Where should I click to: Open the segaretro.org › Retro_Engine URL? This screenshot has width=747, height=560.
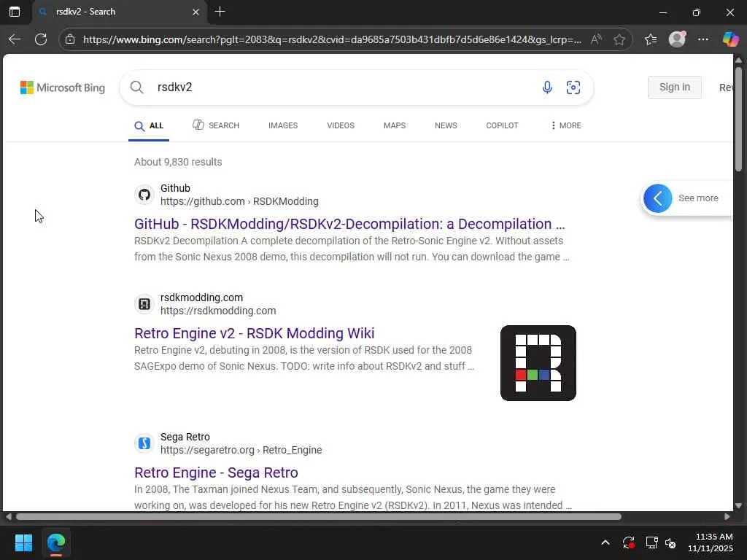(241, 451)
